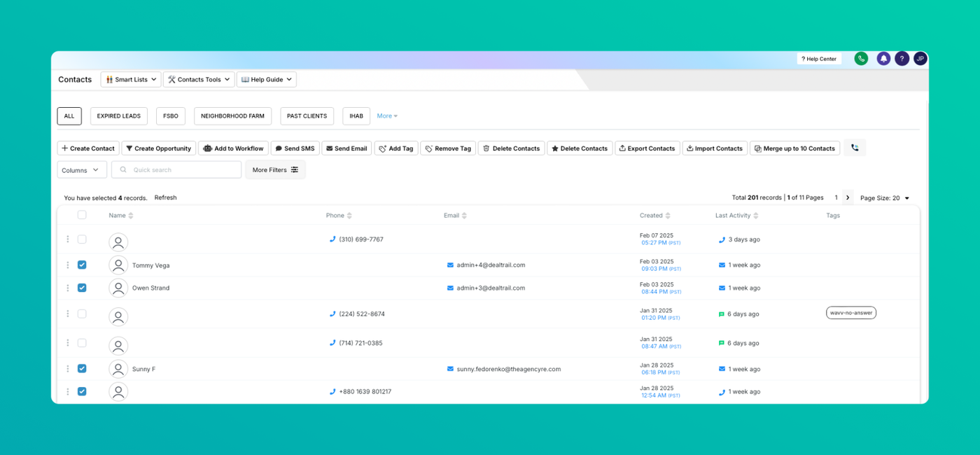
Task: Click Create Contact button
Action: [x=88, y=148]
